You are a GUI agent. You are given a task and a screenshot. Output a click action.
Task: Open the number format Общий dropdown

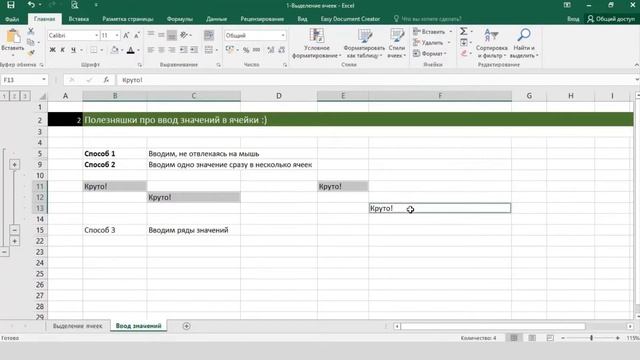(x=282, y=36)
